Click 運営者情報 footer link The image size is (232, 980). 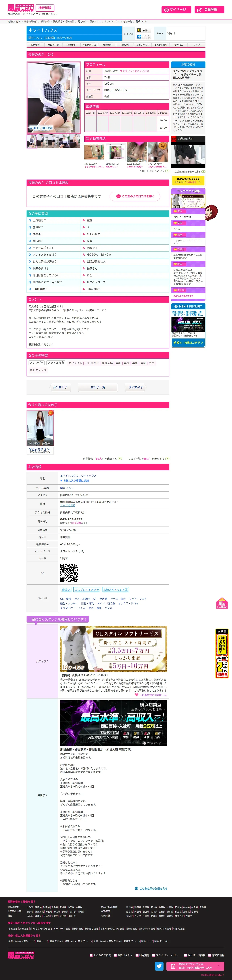[x=216, y=955]
